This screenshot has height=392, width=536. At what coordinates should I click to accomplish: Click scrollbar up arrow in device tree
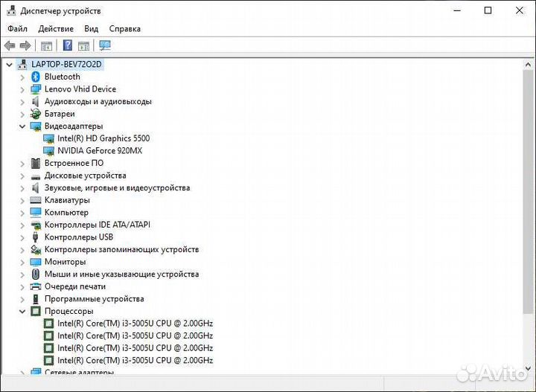click(528, 65)
